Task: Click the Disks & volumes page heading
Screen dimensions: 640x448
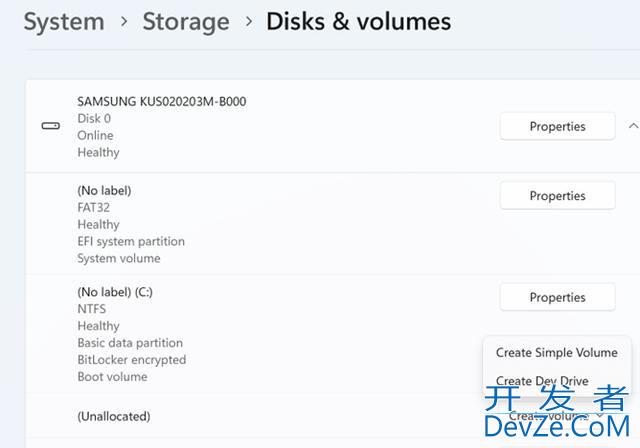Action: click(359, 21)
